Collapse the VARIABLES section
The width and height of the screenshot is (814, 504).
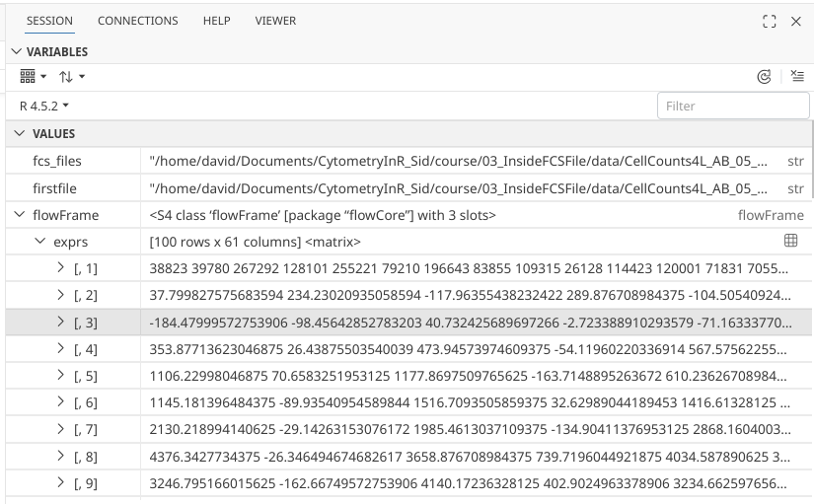click(x=15, y=52)
